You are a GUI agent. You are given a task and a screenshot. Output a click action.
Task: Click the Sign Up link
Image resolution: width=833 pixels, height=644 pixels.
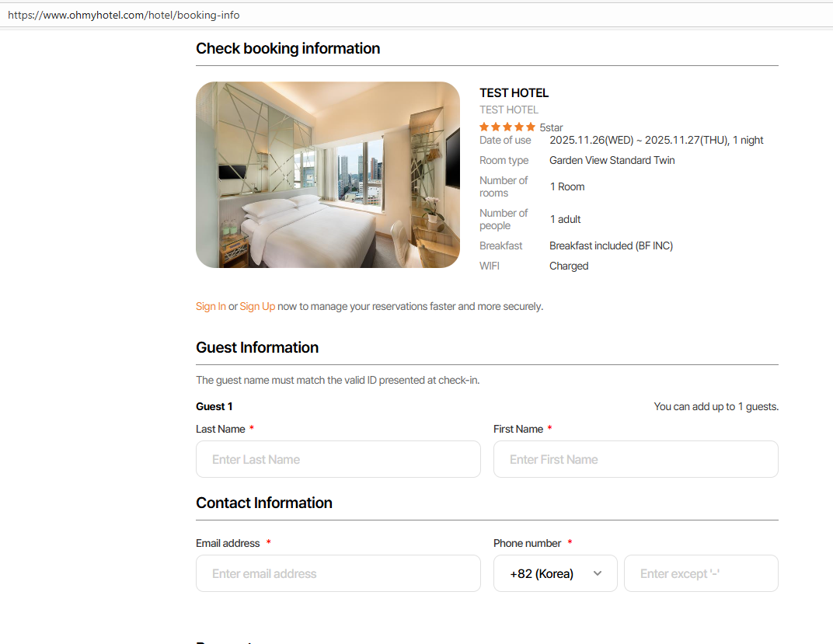click(257, 307)
